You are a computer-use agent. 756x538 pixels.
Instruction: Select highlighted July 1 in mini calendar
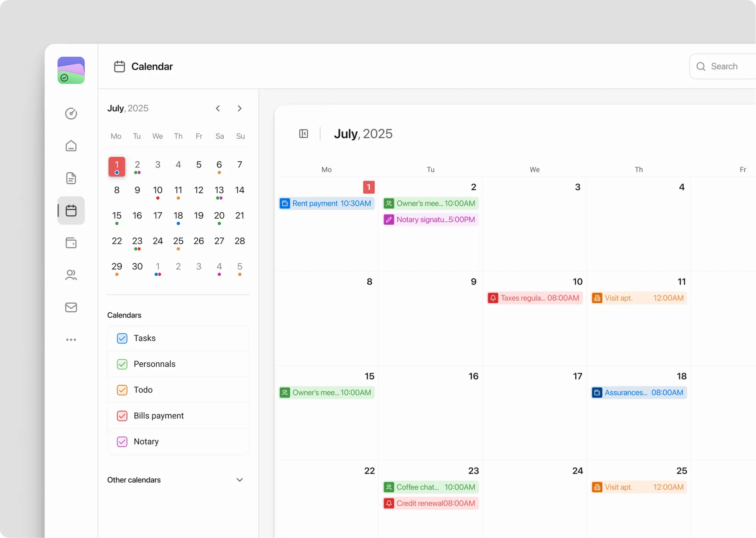[117, 167]
